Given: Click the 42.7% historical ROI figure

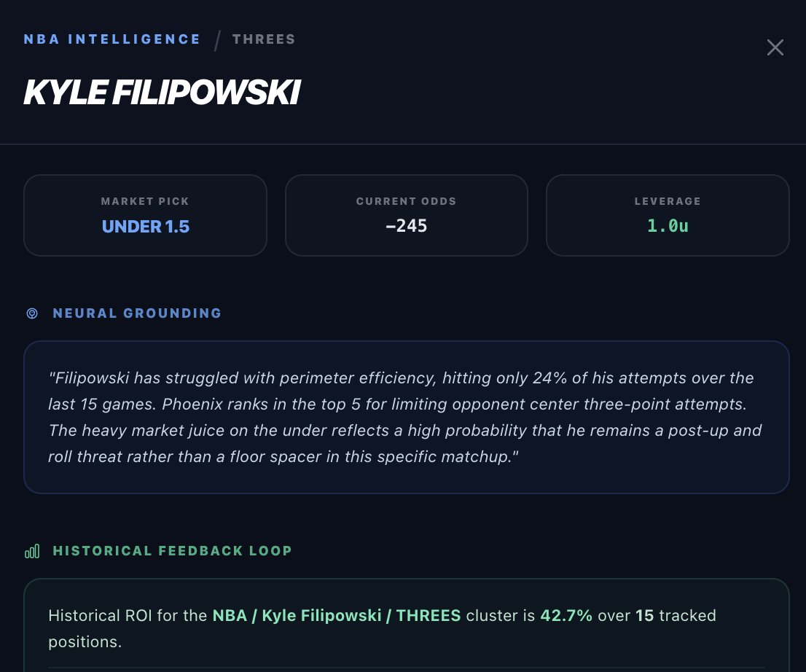Looking at the screenshot, I should click(566, 616).
